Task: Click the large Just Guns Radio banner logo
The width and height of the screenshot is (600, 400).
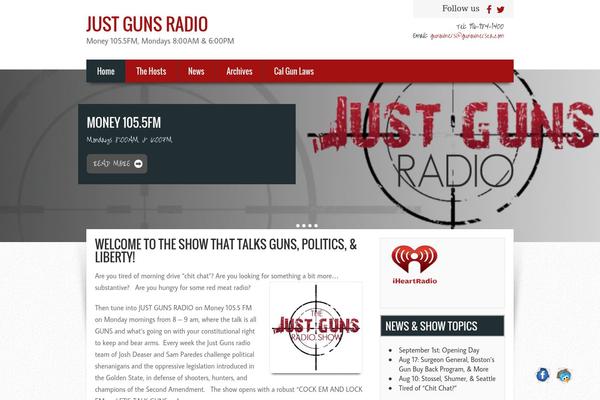Action: tap(453, 151)
